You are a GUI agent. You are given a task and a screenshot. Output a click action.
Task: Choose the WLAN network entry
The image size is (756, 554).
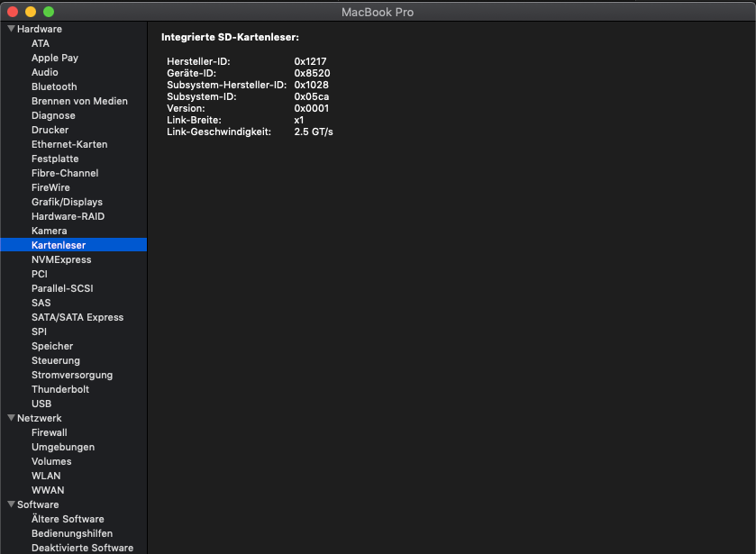pyautogui.click(x=47, y=476)
